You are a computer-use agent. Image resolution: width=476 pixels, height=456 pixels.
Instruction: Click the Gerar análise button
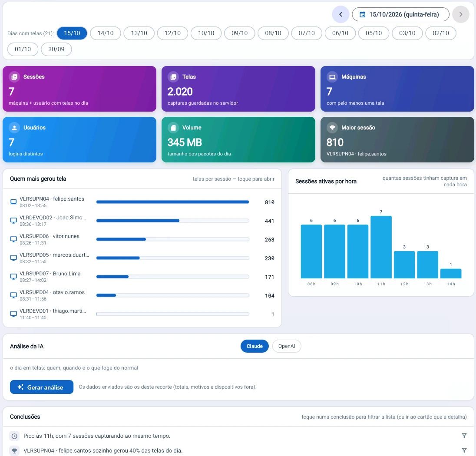click(42, 387)
